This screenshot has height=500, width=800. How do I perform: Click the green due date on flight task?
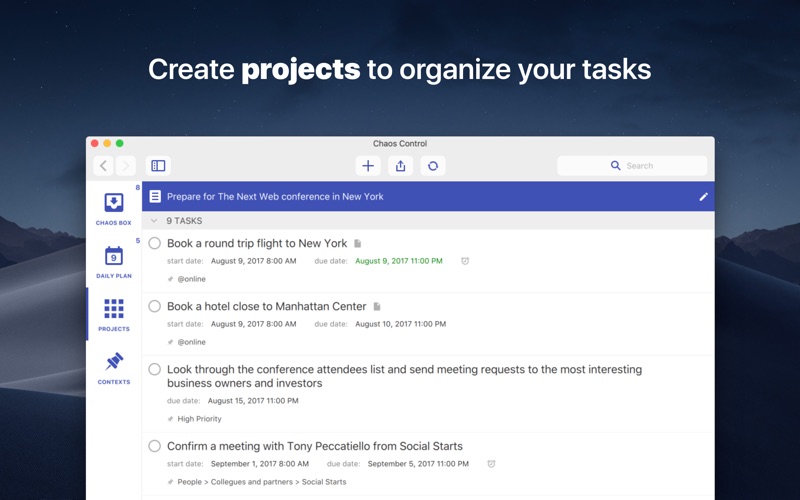pyautogui.click(x=399, y=261)
